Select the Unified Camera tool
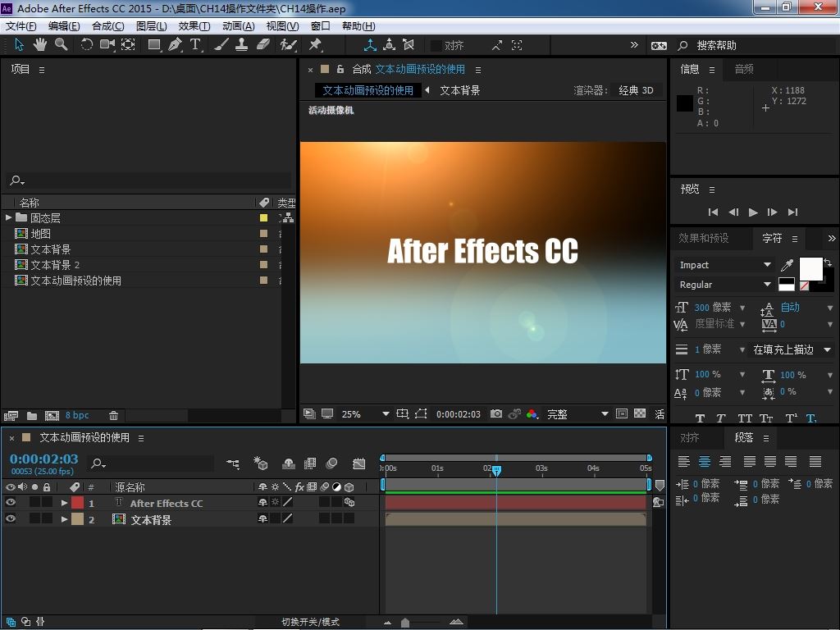Image resolution: width=840 pixels, height=630 pixels. click(107, 45)
